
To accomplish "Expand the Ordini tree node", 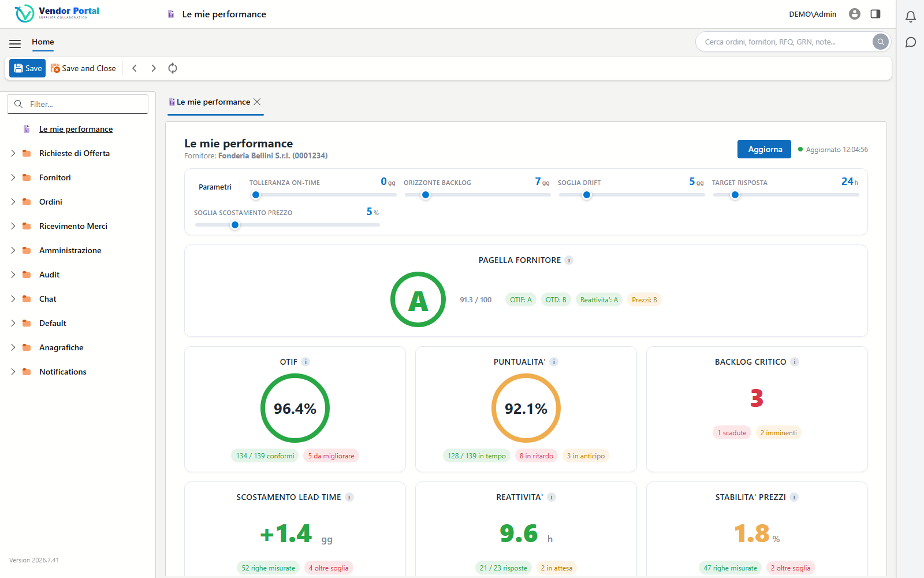I will coord(13,202).
